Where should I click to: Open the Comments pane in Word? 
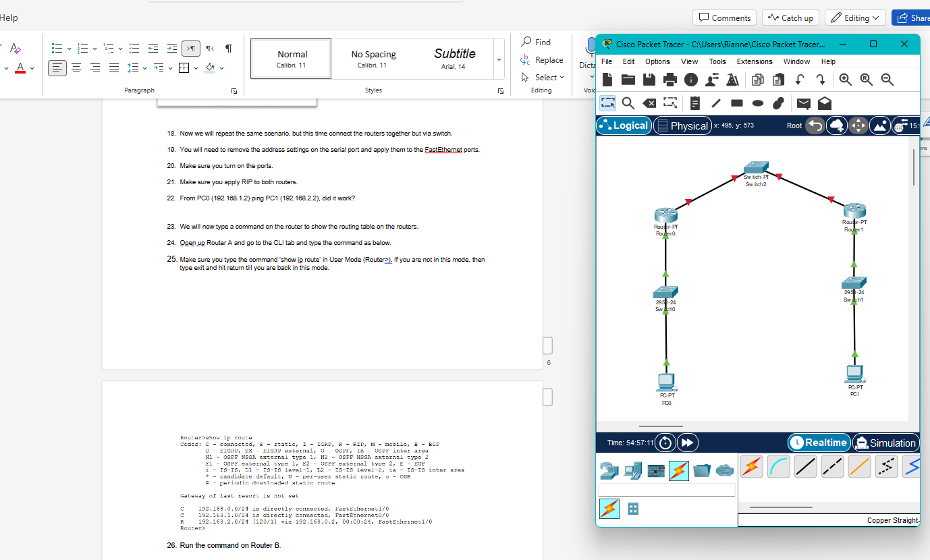[x=725, y=18]
